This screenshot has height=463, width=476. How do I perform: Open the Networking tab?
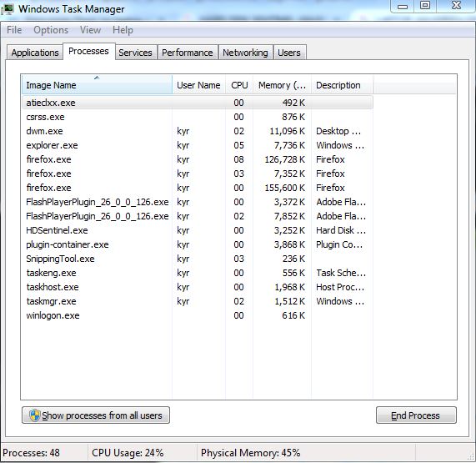point(245,53)
